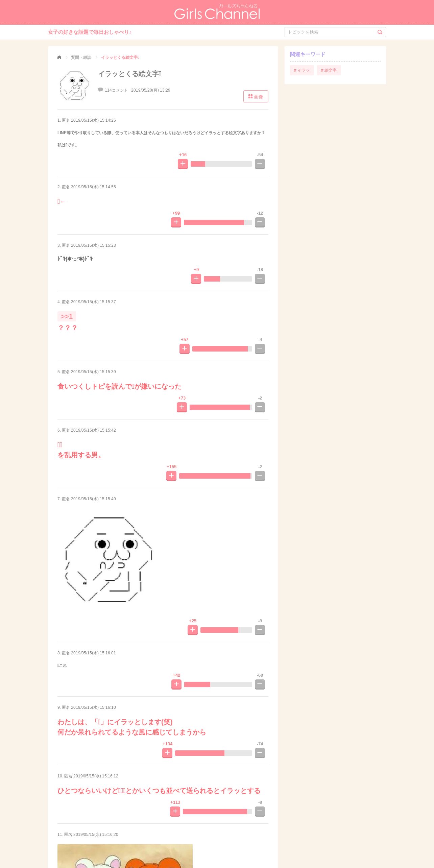
Task: Select the #イラッ keyword tag
Action: click(302, 70)
